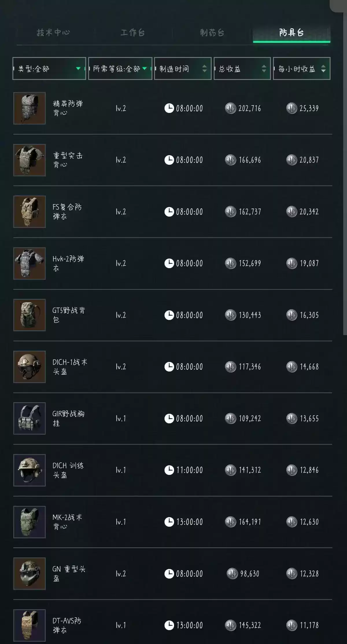
Task: Click the GT5野战背包 backpack icon
Action: [29, 315]
